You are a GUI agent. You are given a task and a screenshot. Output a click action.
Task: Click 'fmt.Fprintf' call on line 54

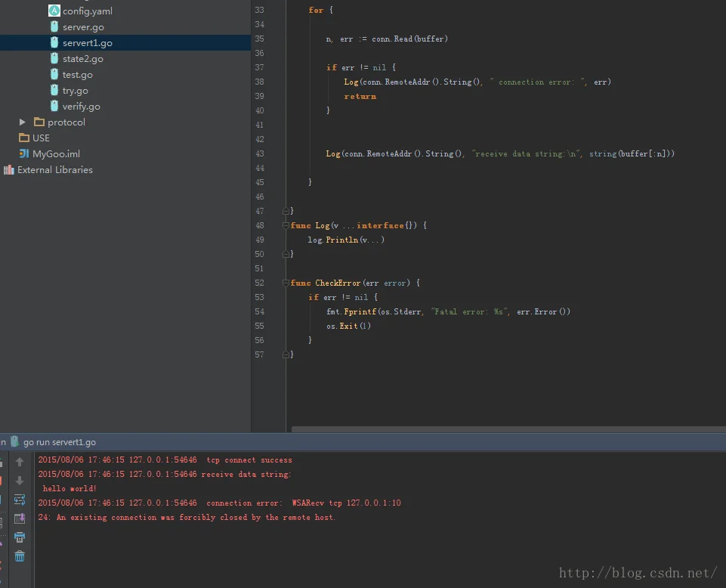(x=351, y=312)
